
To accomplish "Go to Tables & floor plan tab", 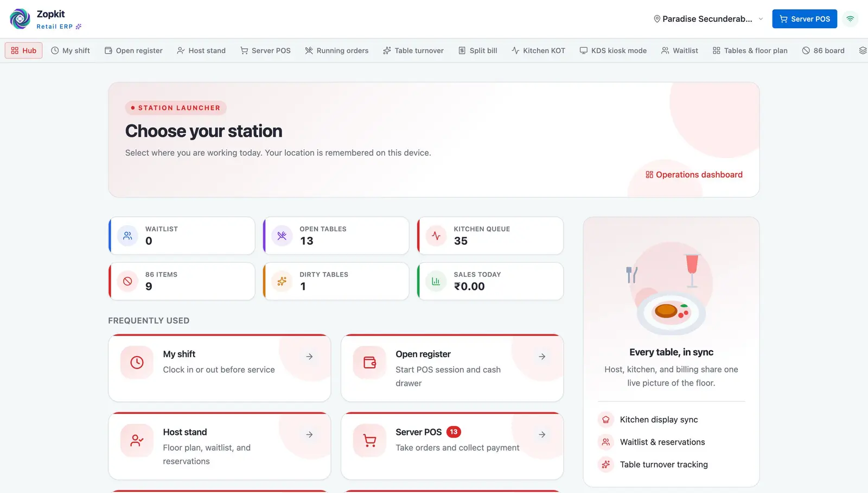I will [x=750, y=50].
